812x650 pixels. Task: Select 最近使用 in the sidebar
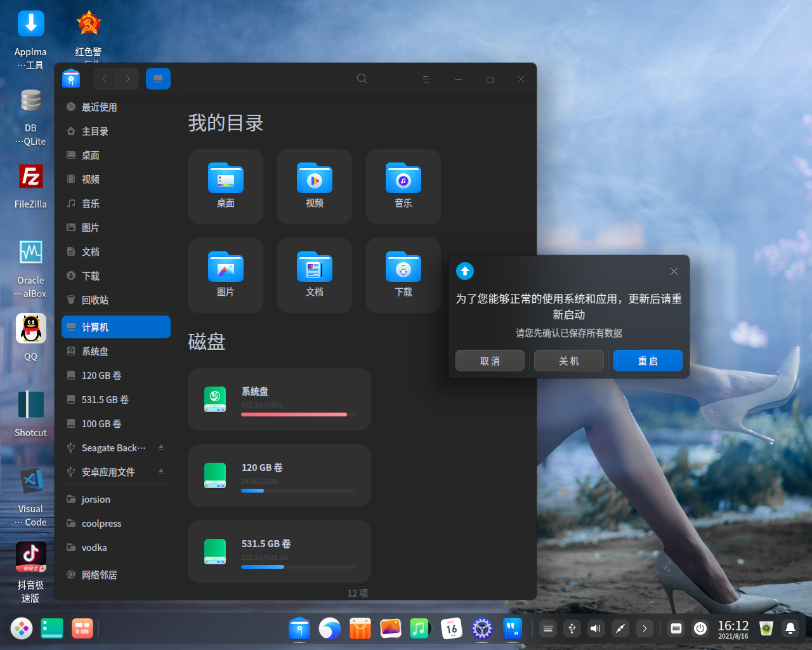pos(116,107)
